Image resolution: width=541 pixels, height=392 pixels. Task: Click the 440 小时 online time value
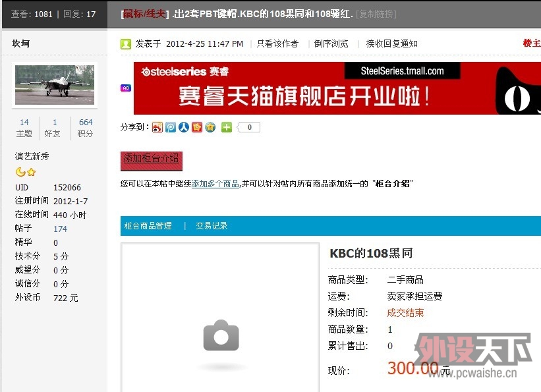pos(70,215)
